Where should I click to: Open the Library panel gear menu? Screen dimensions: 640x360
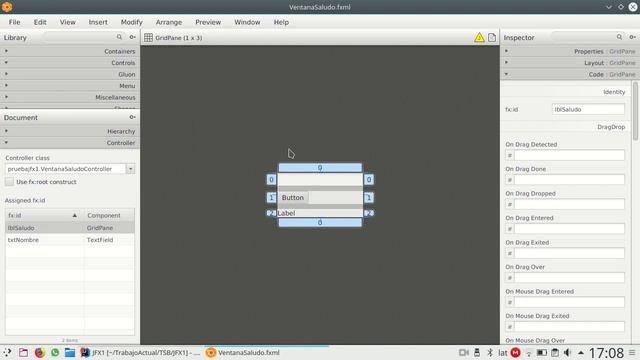[x=133, y=37]
